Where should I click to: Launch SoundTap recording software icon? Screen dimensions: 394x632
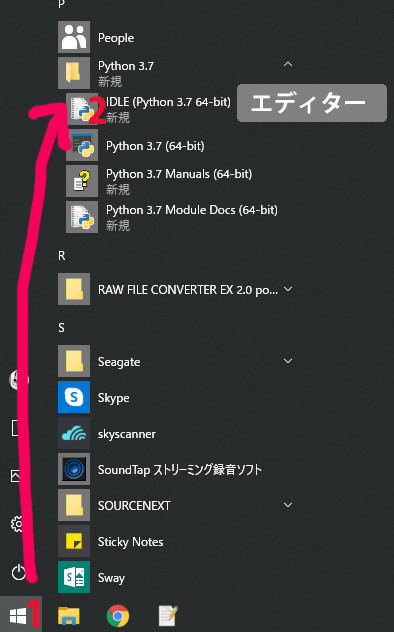pyautogui.click(x=74, y=469)
